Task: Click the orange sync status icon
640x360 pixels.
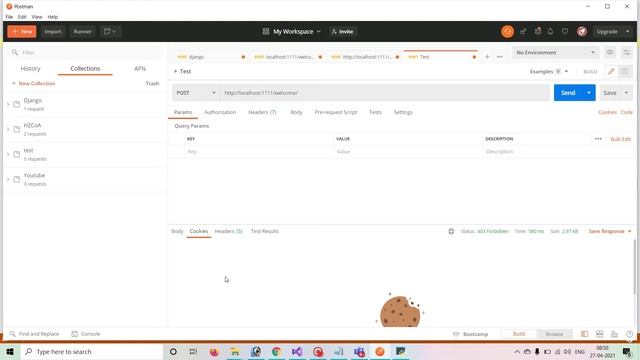Action: [507, 31]
